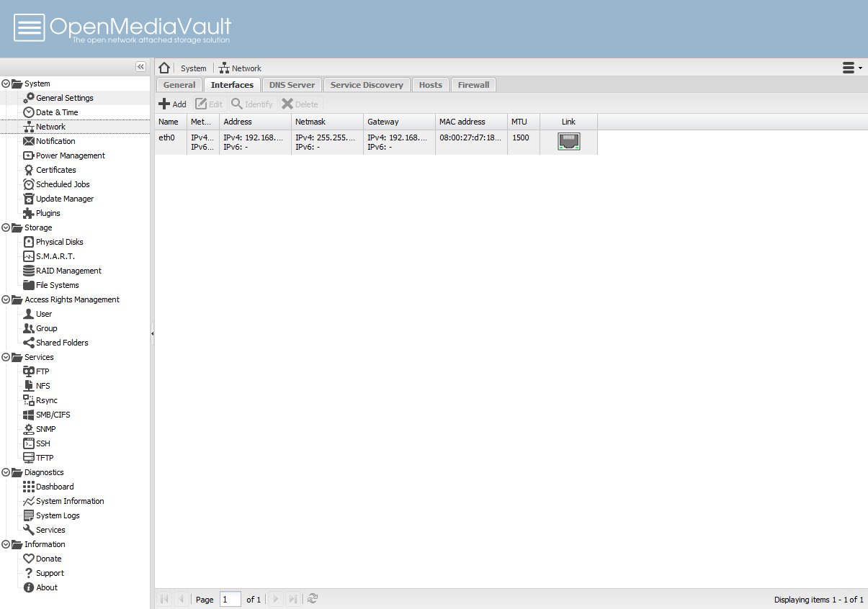The image size is (868, 609).
Task: Click the first page navigation button
Action: 165,599
